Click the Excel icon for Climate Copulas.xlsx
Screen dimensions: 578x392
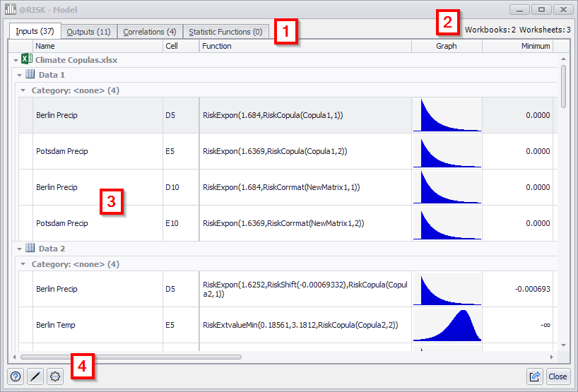coord(26,60)
